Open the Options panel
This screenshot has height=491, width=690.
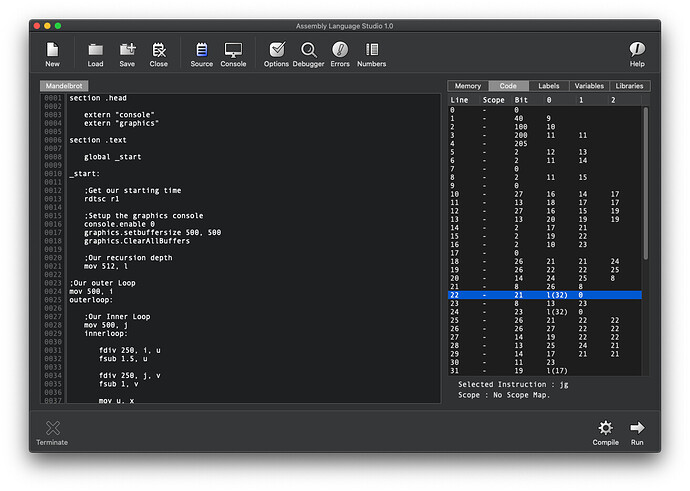(276, 54)
